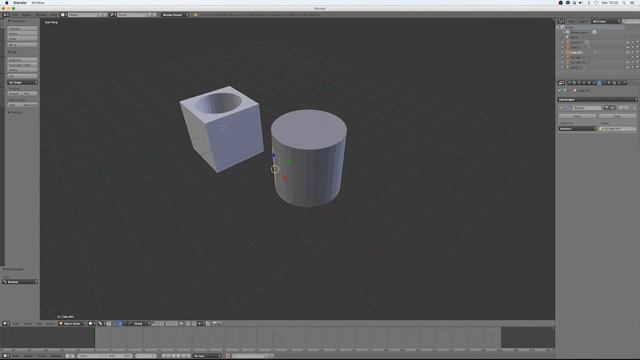Click the 3D View editor type icon
This screenshot has height=360, width=640.
(x=5, y=323)
